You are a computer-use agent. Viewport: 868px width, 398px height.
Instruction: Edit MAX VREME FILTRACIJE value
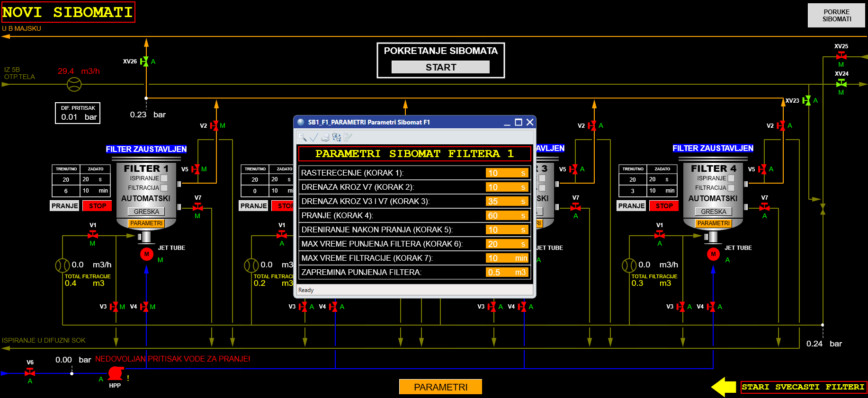[507, 258]
